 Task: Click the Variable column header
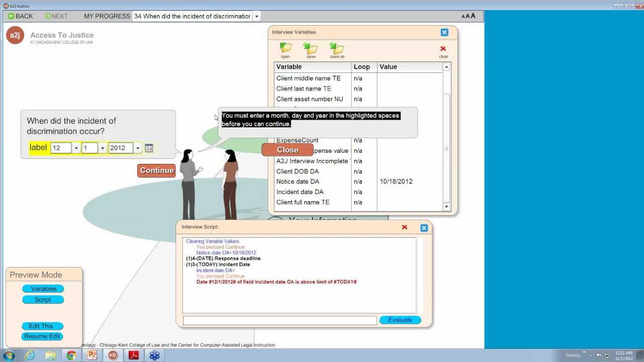pyautogui.click(x=312, y=67)
